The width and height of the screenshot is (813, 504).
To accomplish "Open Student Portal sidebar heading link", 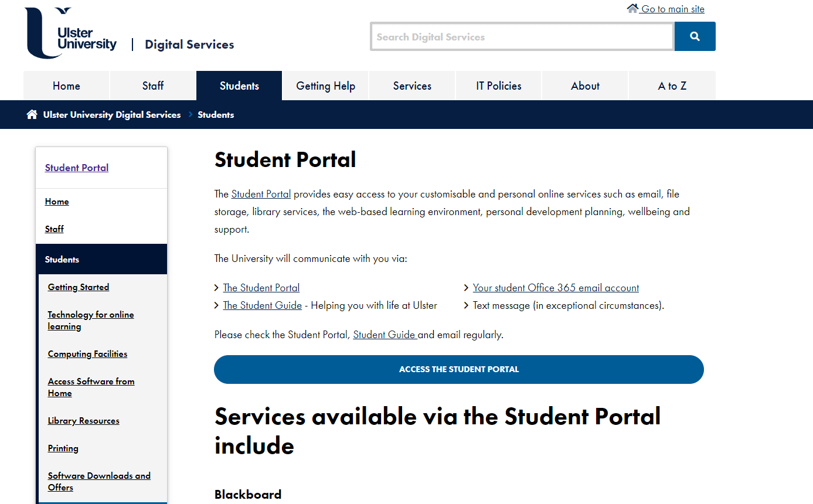I will click(x=77, y=168).
